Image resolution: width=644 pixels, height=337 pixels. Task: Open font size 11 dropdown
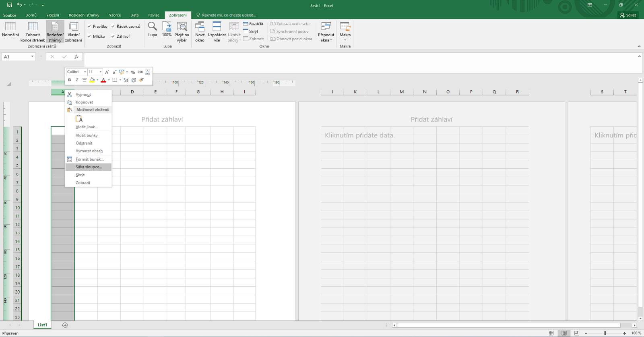pyautogui.click(x=100, y=72)
